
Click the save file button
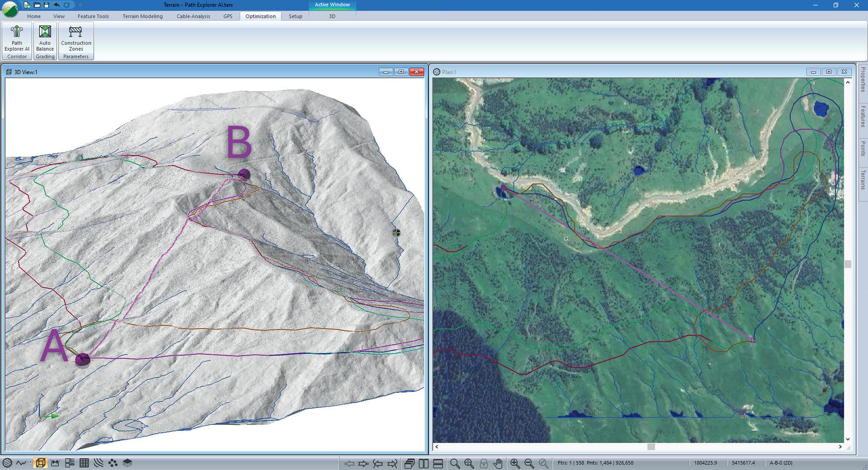click(x=46, y=5)
